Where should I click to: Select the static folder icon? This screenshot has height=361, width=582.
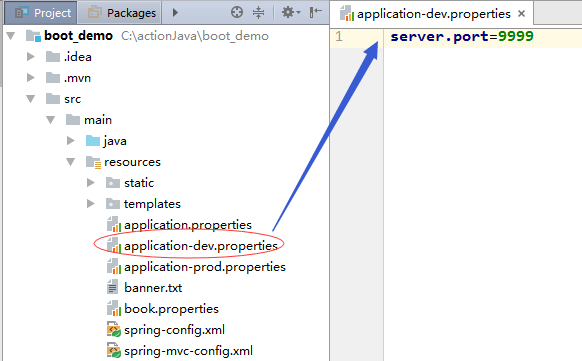point(113,183)
